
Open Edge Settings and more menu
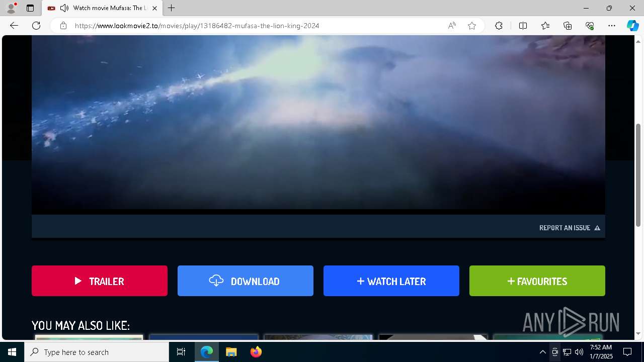point(612,26)
